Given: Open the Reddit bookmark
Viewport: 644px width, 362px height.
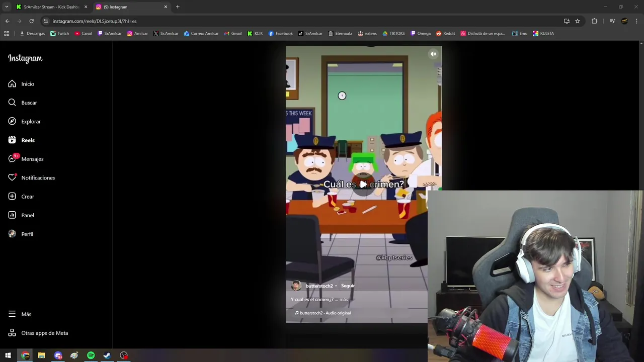Looking at the screenshot, I should pos(446,34).
